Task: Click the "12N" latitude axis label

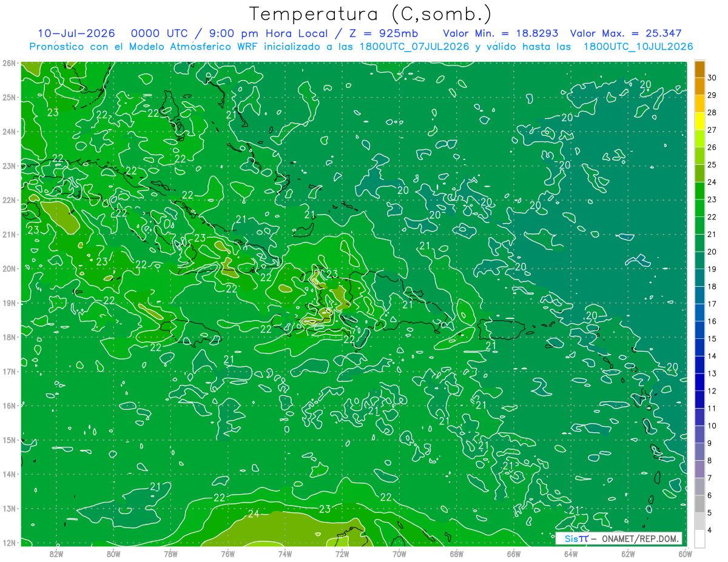Action: pyautogui.click(x=9, y=543)
